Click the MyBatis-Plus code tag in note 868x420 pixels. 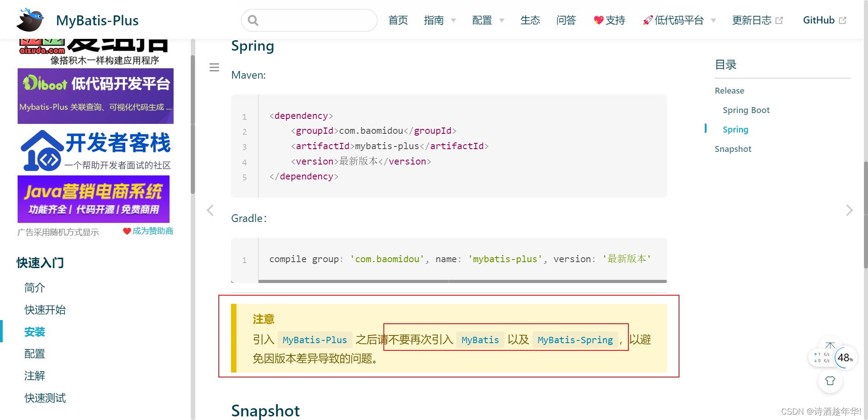(315, 340)
